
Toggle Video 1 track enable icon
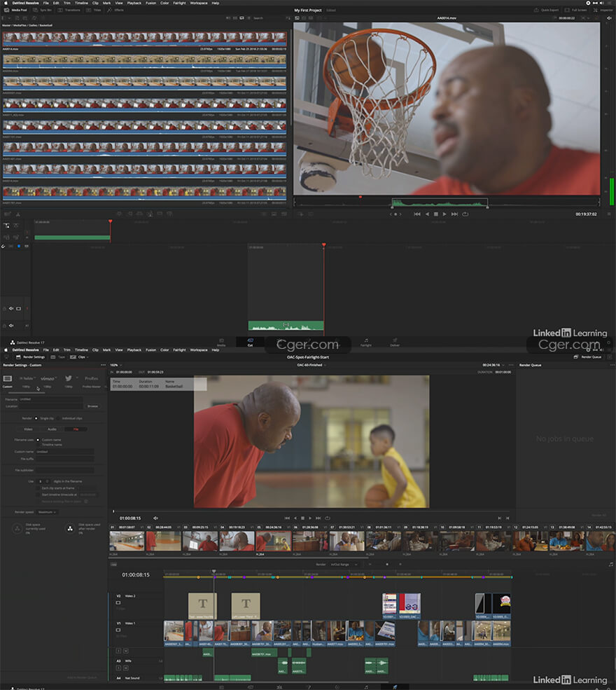point(118,630)
